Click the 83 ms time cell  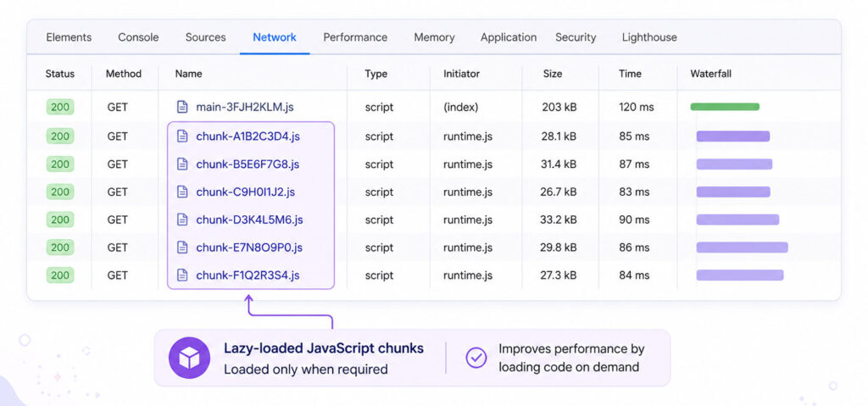pyautogui.click(x=634, y=192)
